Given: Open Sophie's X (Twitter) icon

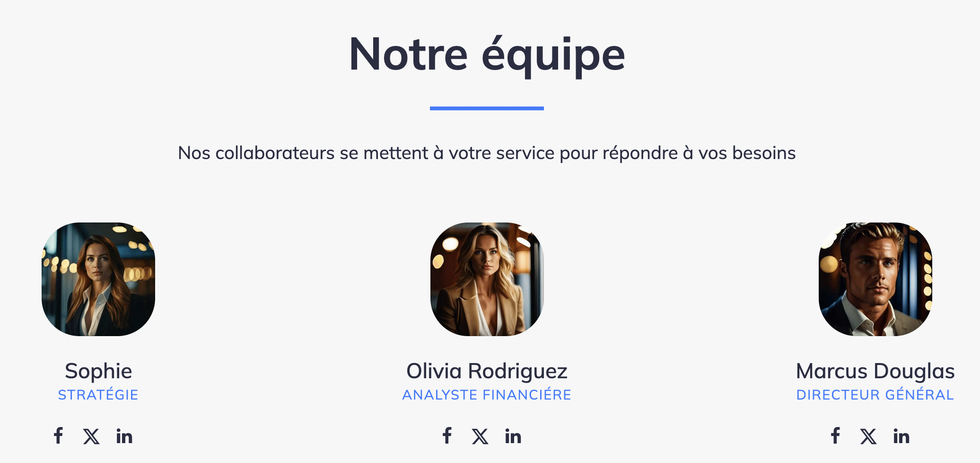Looking at the screenshot, I should pyautogui.click(x=91, y=436).
